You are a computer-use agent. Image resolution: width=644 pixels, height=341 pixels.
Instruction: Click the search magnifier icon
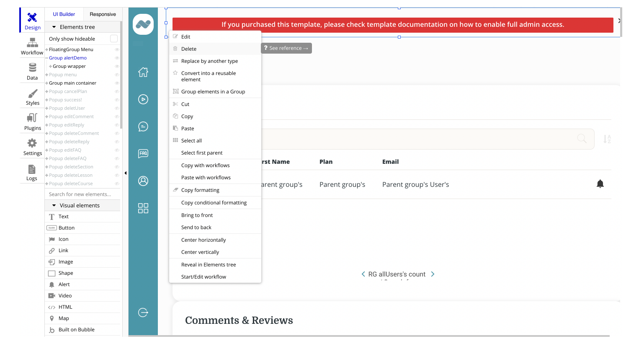582,138
